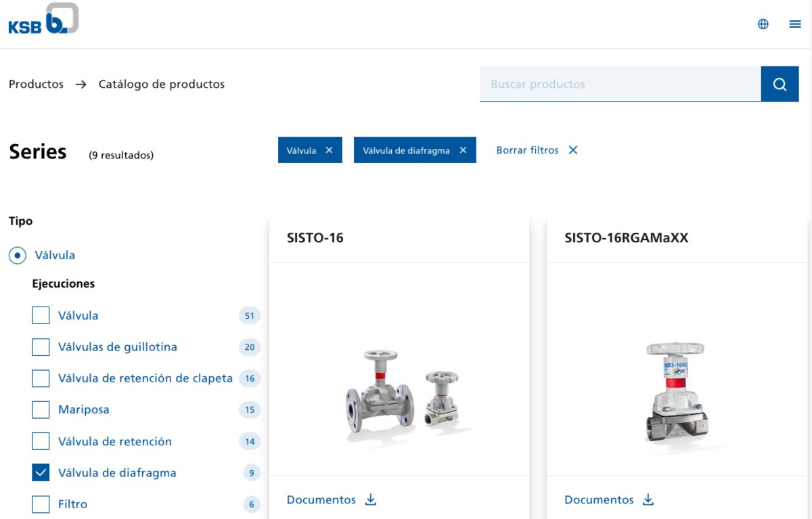Check the Válvulas de guillotina checkbox
This screenshot has height=519, width=812.
(41, 347)
